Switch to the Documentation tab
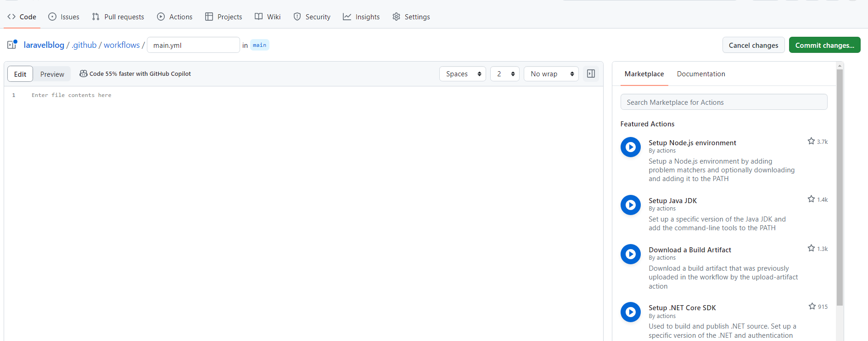 pos(701,74)
